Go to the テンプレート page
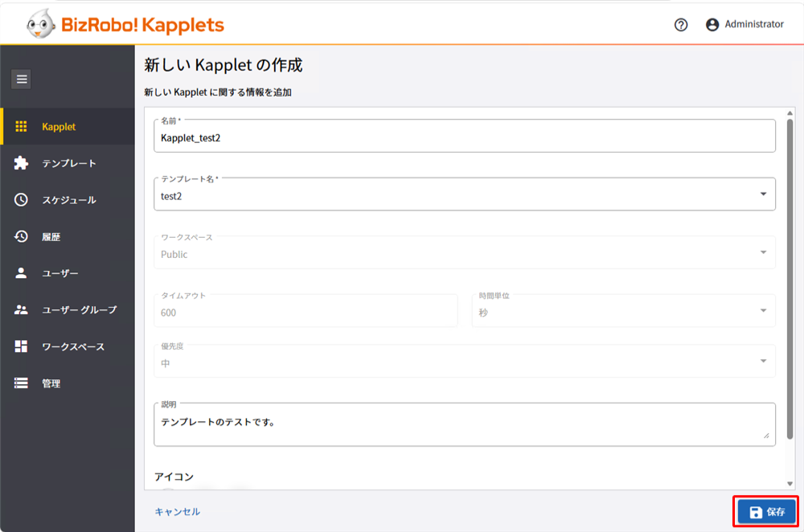This screenshot has width=804, height=532. (68, 163)
